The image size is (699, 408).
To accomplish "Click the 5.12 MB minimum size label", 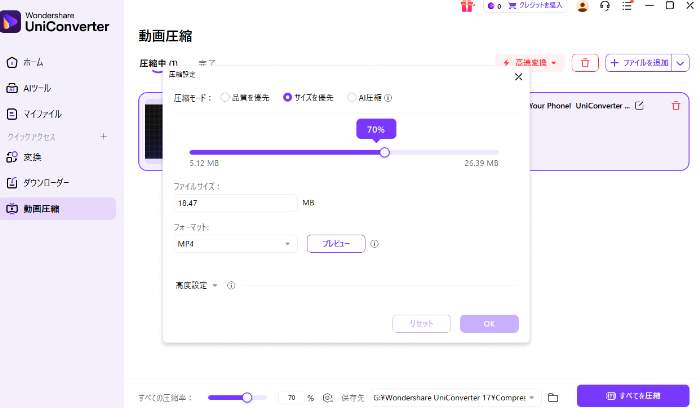I will [204, 163].
